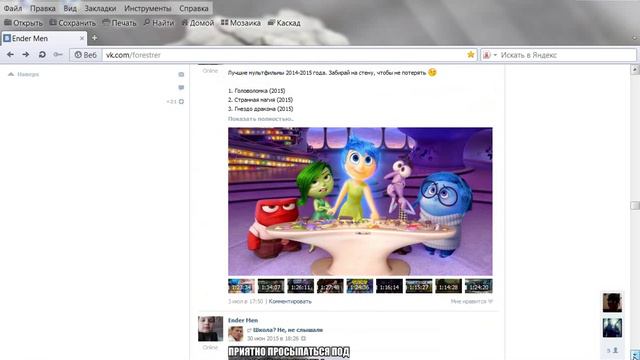The image size is (640, 360).
Task: Click the Ender Men avatar photo
Action: click(x=211, y=329)
